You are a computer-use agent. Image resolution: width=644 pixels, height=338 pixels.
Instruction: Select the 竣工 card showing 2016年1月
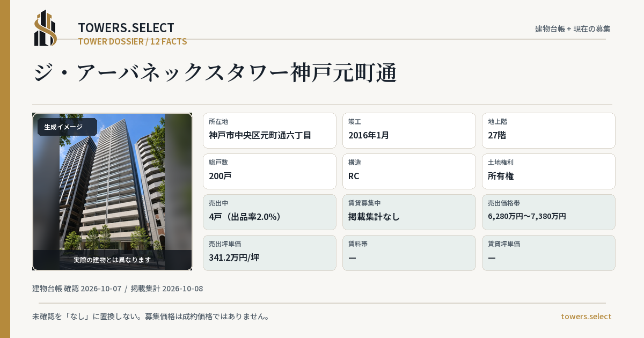coord(409,130)
